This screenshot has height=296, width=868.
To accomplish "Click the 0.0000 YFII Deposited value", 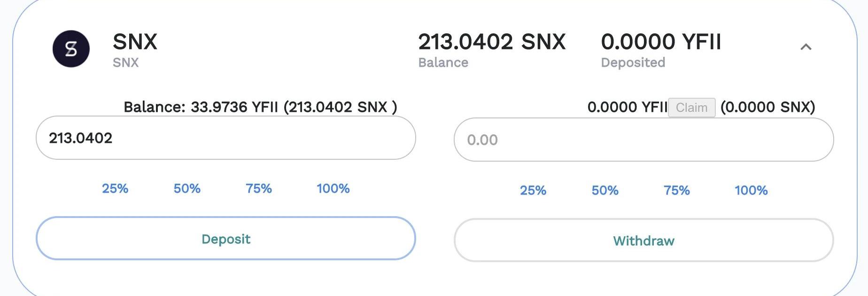I will coord(661,42).
